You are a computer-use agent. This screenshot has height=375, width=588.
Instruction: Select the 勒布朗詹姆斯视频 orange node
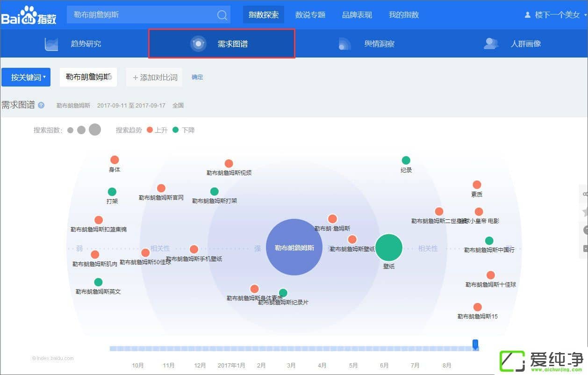tap(229, 164)
